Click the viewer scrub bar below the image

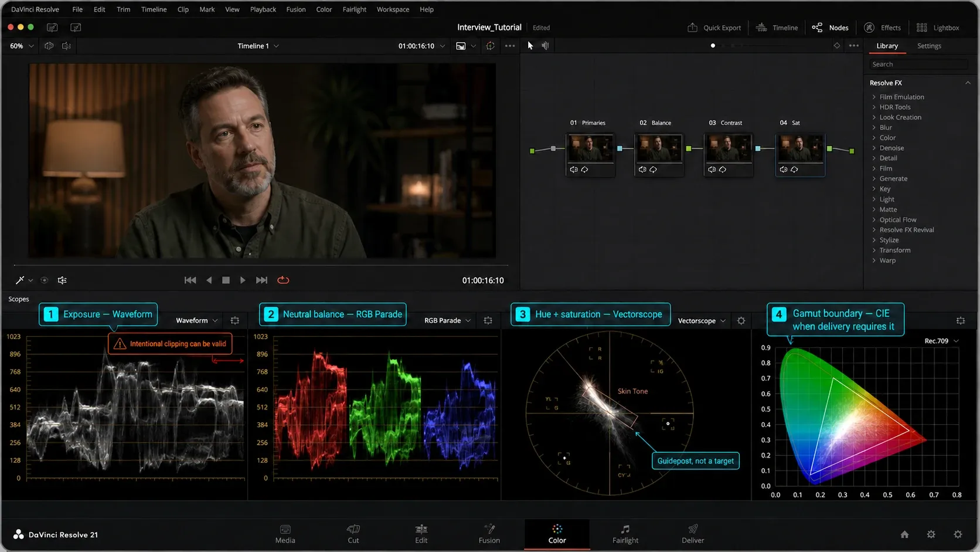pyautogui.click(x=261, y=265)
